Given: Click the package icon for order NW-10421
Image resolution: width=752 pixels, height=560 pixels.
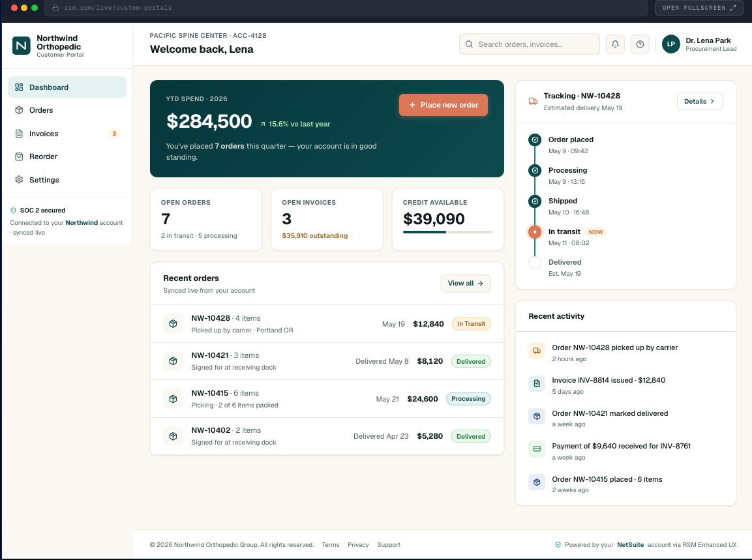Looking at the screenshot, I should 173,361.
